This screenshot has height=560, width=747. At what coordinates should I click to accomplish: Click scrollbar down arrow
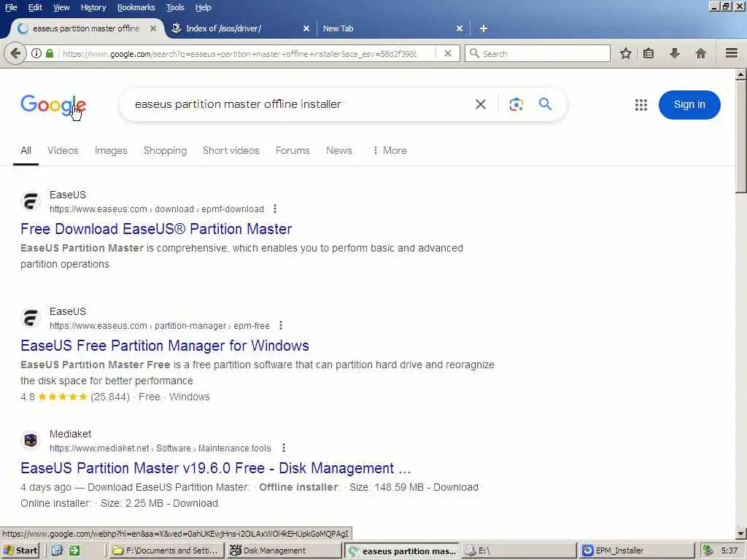pyautogui.click(x=741, y=534)
